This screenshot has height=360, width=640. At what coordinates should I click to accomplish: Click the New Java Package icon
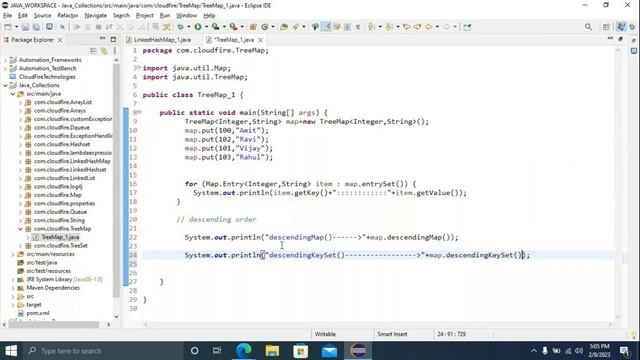point(253,27)
